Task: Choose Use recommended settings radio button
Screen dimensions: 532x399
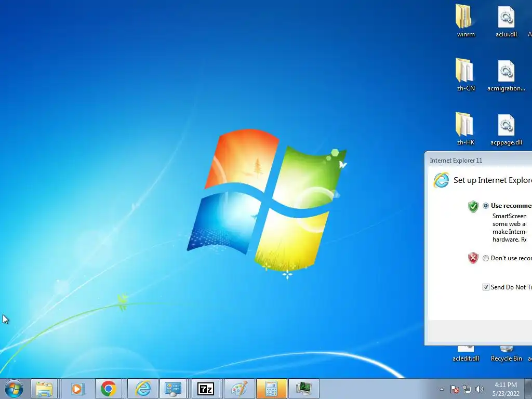Action: tap(486, 206)
